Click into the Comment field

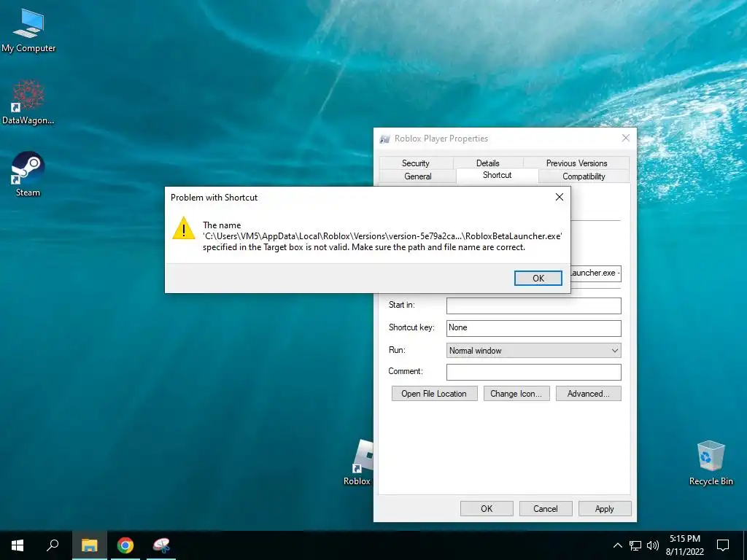pos(533,372)
